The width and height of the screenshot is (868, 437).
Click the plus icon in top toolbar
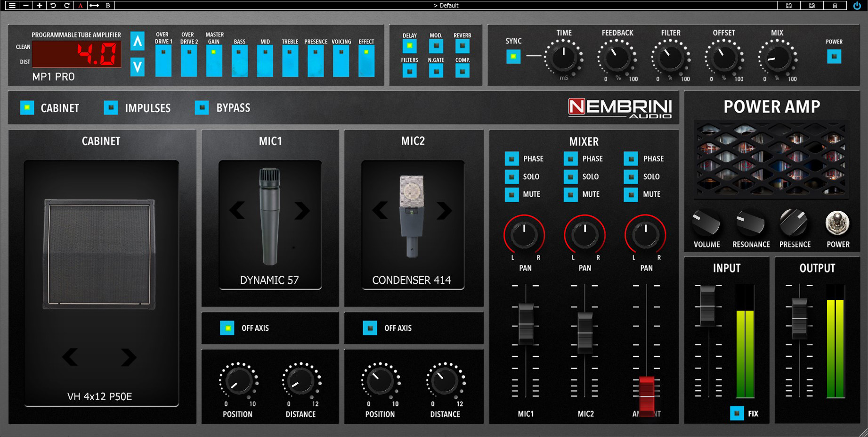40,6
